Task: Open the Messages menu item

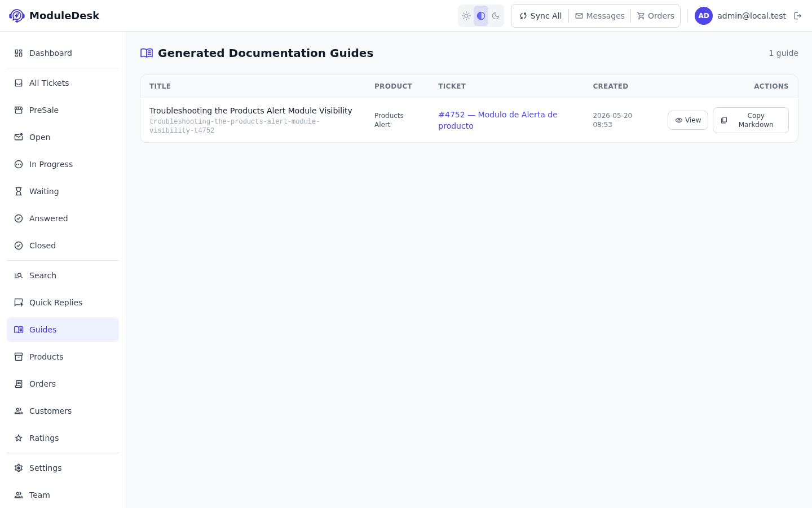Action: coord(600,16)
